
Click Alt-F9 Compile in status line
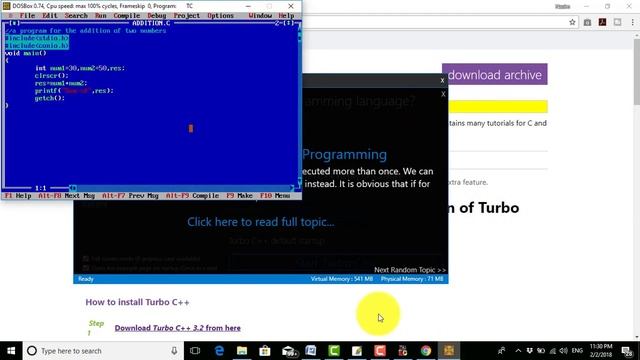click(192, 196)
